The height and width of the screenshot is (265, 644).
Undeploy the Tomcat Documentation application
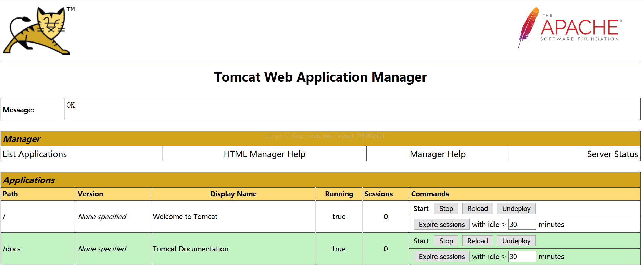pos(516,241)
